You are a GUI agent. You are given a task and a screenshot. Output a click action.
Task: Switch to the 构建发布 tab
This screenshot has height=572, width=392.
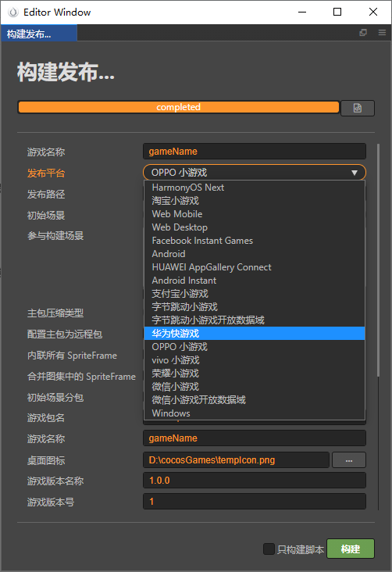click(38, 34)
